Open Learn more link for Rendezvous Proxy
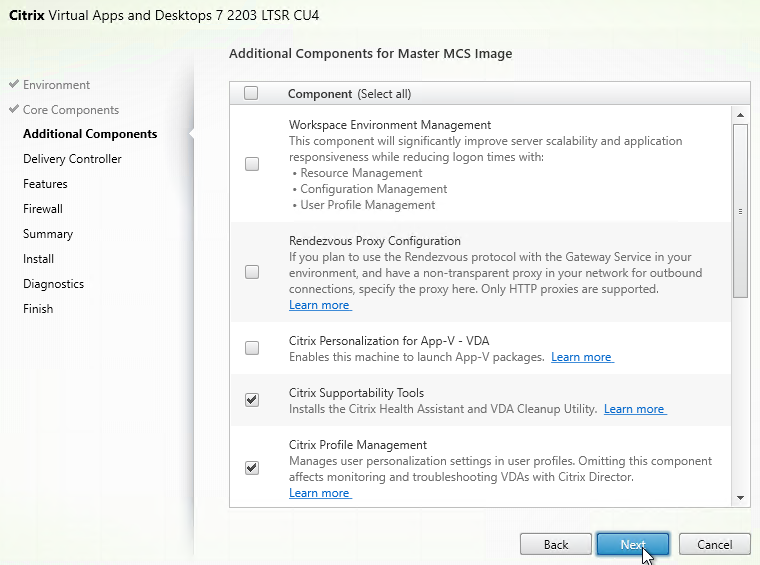 pos(319,305)
